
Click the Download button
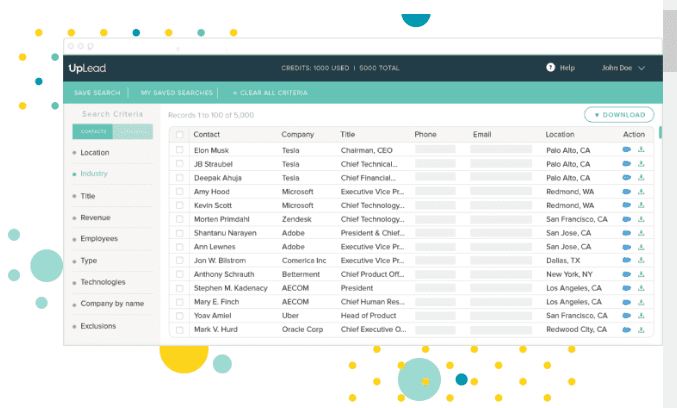coord(619,115)
